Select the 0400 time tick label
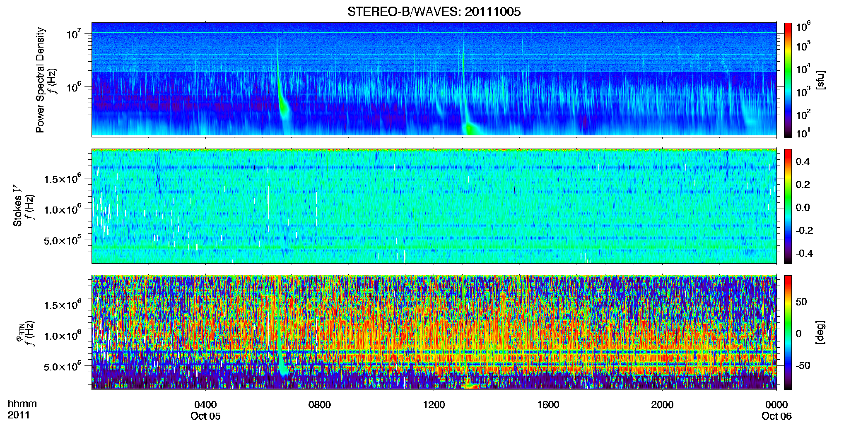 (x=205, y=405)
